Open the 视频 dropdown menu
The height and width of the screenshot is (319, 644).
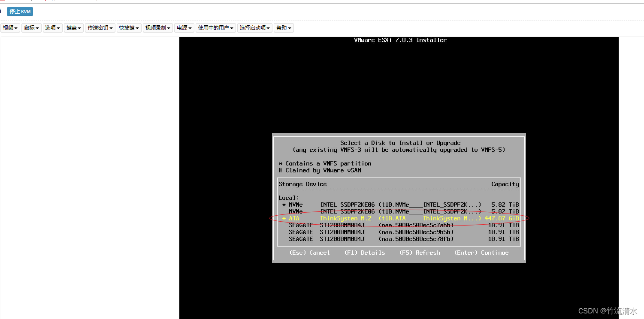pos(10,28)
